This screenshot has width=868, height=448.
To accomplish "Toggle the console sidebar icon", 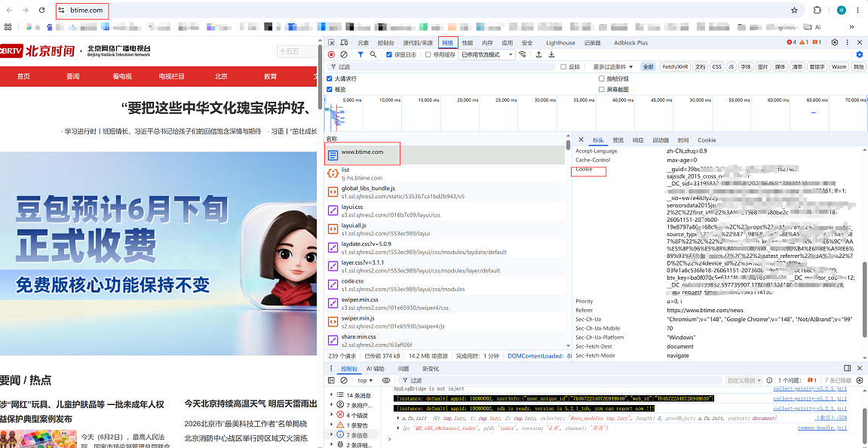I will [331, 380].
